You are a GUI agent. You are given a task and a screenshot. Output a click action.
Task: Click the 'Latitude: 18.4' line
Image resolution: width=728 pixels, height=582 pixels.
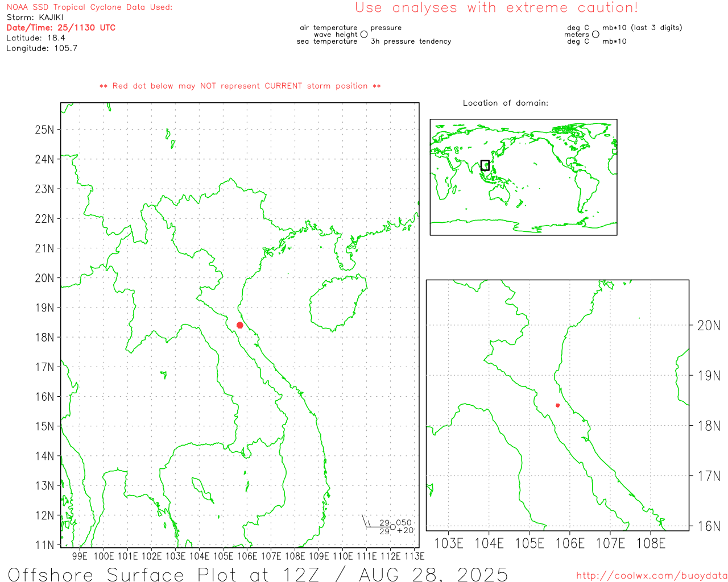(x=36, y=38)
